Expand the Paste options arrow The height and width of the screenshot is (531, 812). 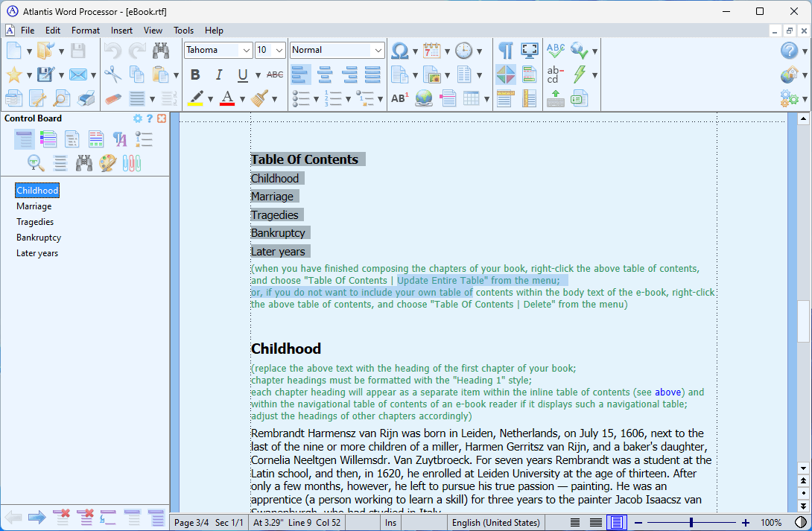176,75
